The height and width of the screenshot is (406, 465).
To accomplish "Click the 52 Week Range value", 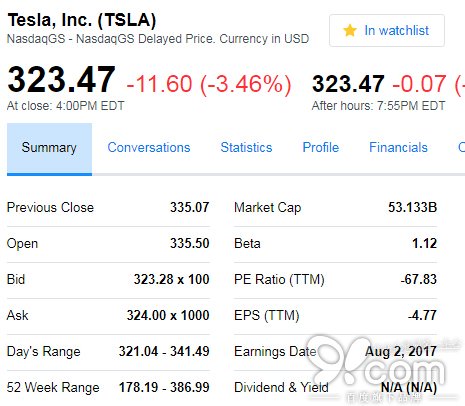I will click(164, 387).
